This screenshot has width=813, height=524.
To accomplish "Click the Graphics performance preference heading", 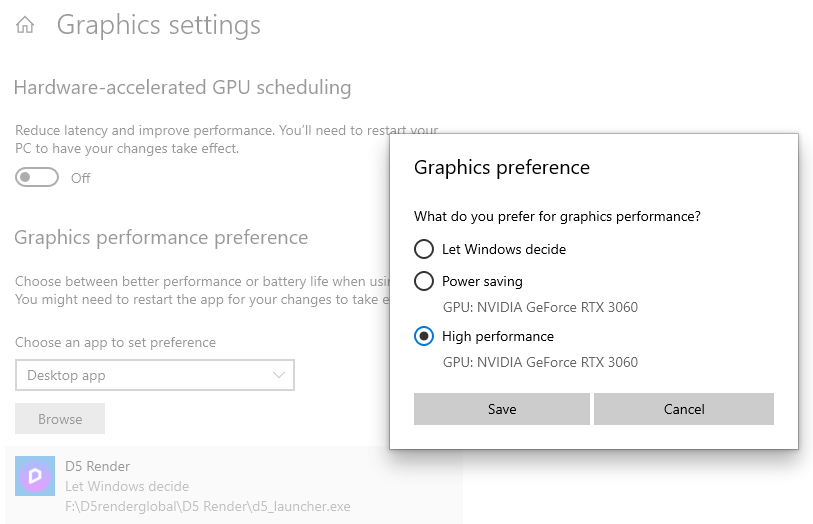I will (x=161, y=238).
